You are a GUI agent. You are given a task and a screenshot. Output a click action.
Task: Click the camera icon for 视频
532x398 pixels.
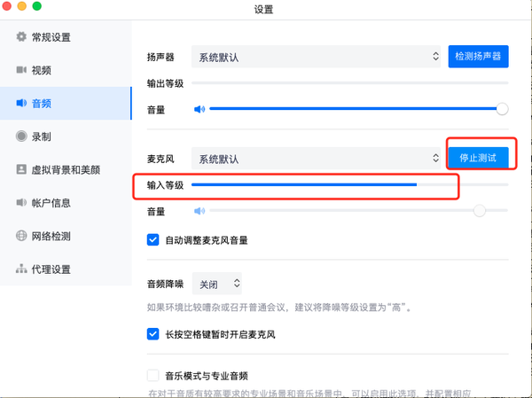tap(21, 70)
